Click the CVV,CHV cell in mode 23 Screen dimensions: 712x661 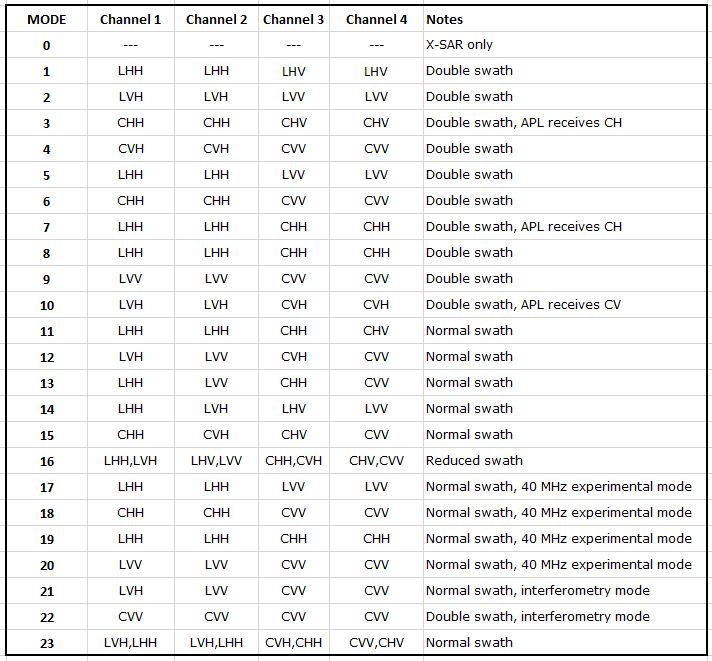(376, 643)
